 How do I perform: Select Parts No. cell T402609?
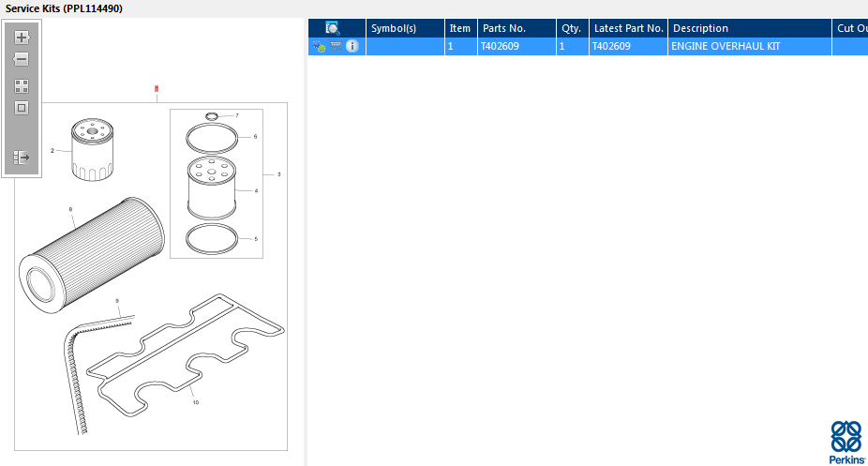[x=516, y=47]
